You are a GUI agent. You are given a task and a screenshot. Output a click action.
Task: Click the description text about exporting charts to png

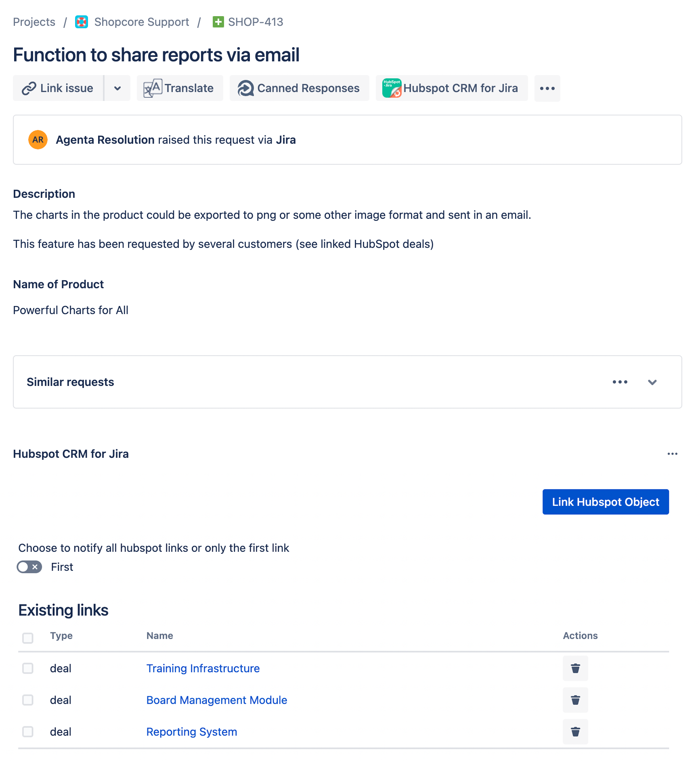(272, 215)
